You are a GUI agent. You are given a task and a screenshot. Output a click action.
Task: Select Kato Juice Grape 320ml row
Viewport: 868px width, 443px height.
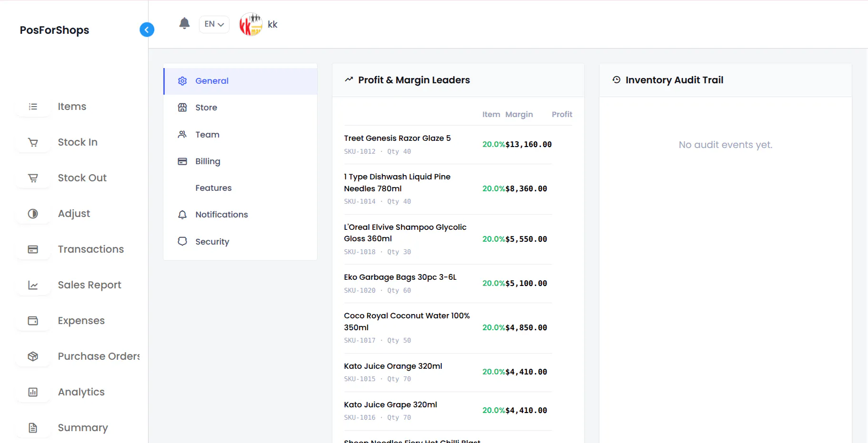(448, 411)
